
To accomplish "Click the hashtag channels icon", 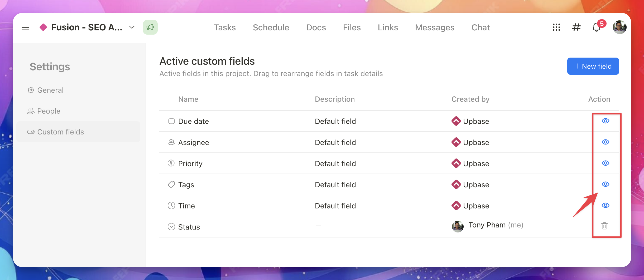I will click(x=576, y=27).
